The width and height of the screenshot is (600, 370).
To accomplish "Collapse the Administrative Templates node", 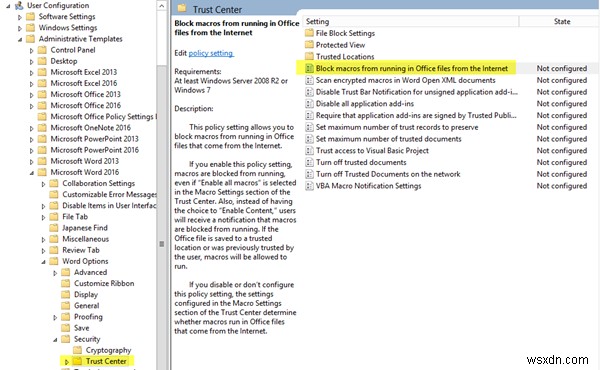I will (x=20, y=39).
